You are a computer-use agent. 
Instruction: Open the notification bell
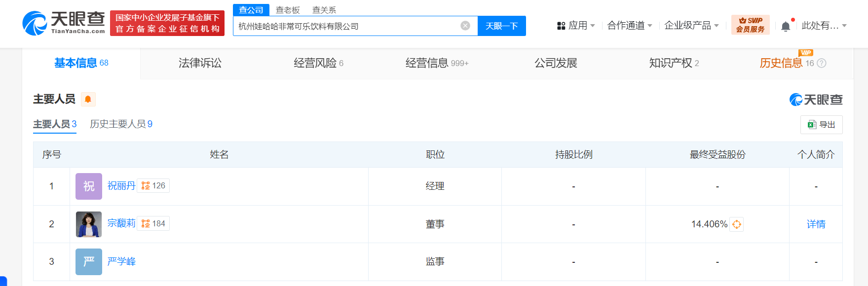(x=786, y=26)
